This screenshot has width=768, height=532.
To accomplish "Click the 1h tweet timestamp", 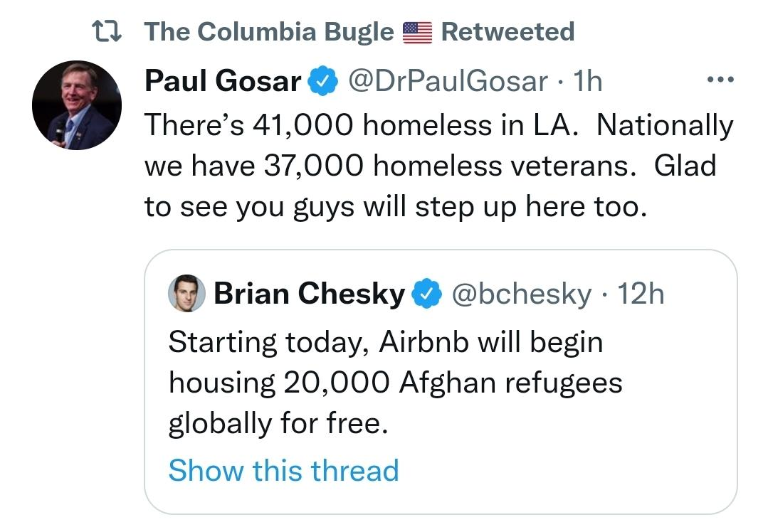I will coord(588,82).
